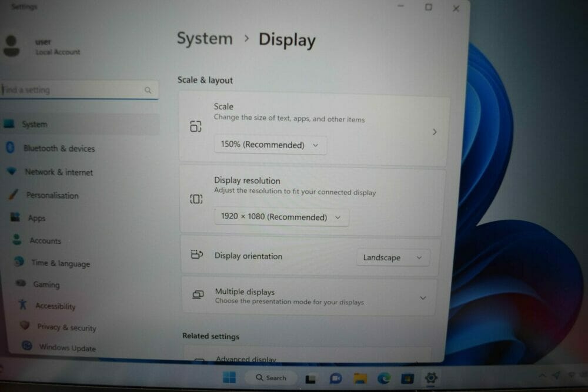Show hidden system tray icons
This screenshot has height=392, width=588.
point(542,375)
